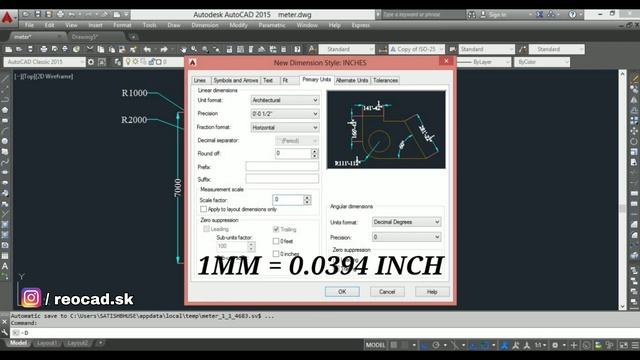Toggle polar tracking in status bar

click(x=436, y=345)
